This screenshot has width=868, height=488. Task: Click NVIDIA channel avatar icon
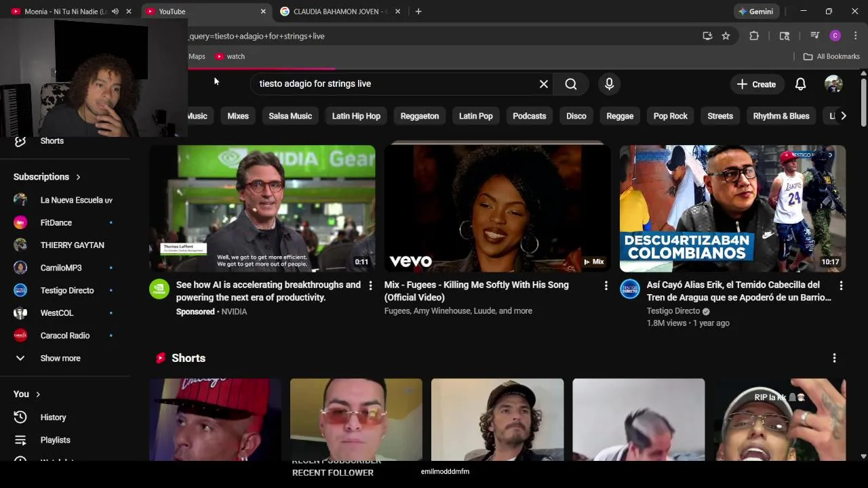159,289
